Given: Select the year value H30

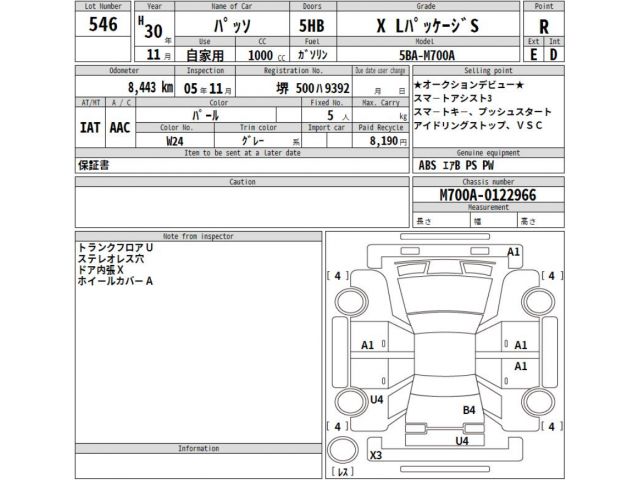Looking at the screenshot, I should coord(150,28).
